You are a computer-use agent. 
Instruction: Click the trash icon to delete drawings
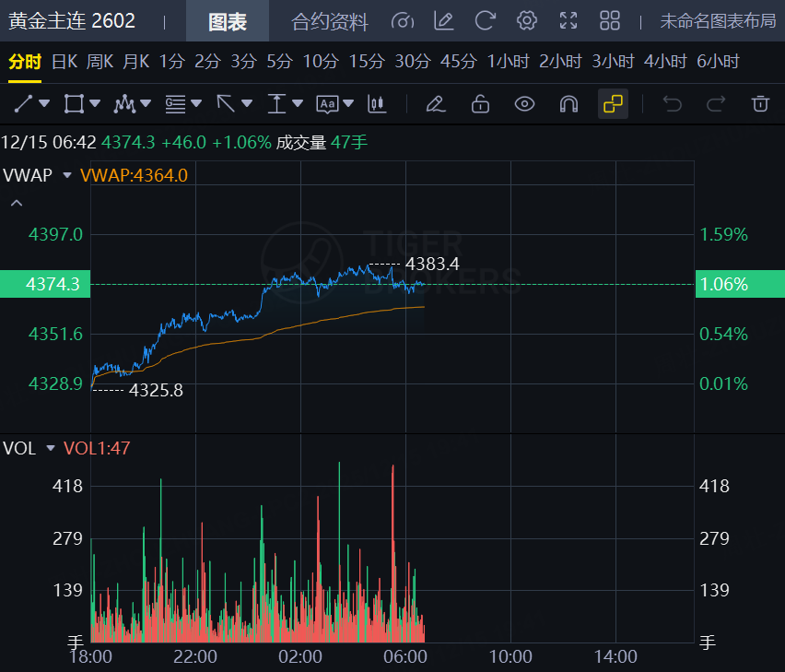(760, 104)
